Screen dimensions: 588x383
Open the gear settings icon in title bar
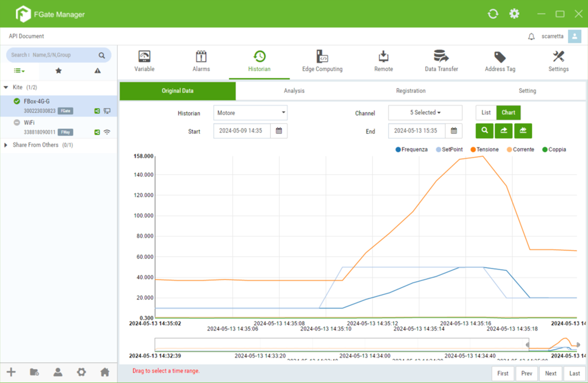pos(514,14)
